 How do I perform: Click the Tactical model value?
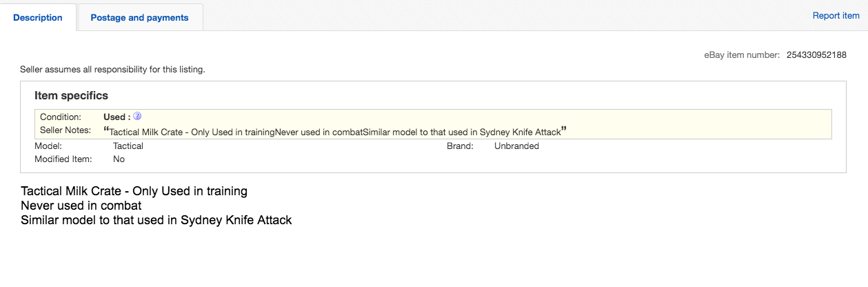click(128, 146)
